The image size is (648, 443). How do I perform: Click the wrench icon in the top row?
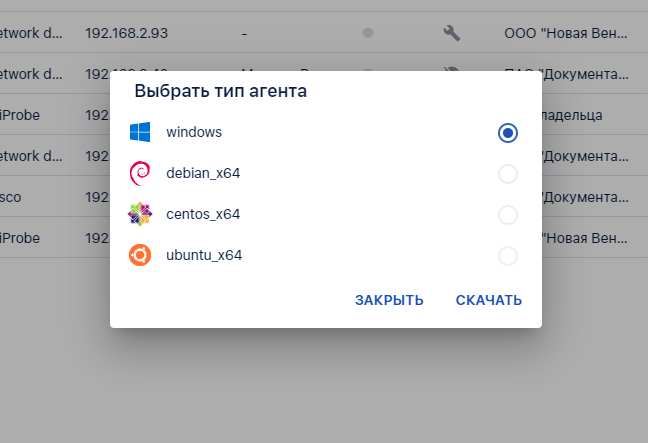452,33
